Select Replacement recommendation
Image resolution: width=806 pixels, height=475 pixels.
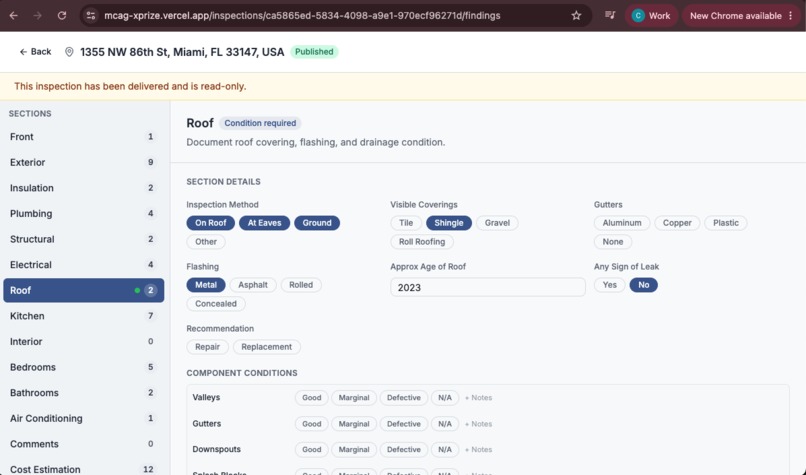click(266, 347)
